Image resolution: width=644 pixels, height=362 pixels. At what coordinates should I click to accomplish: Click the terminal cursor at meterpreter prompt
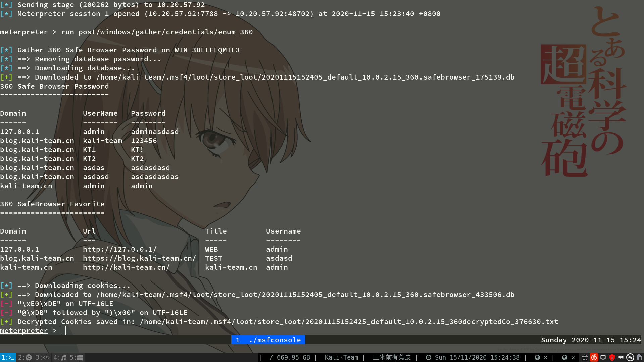click(63, 331)
